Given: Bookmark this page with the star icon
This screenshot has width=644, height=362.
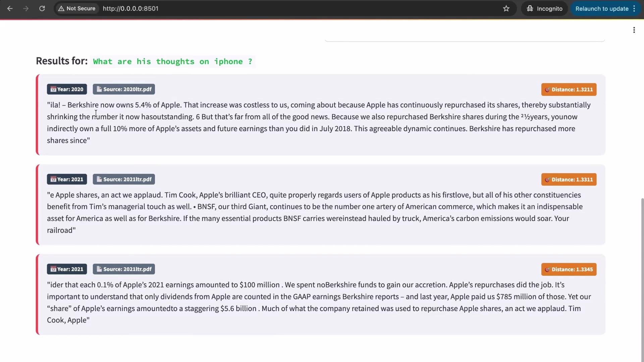Looking at the screenshot, I should click(x=506, y=9).
